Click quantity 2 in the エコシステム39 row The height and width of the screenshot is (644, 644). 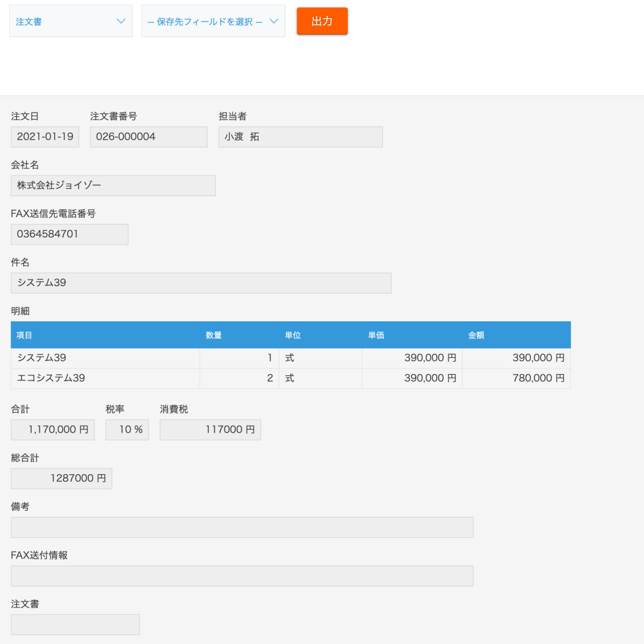[240, 378]
